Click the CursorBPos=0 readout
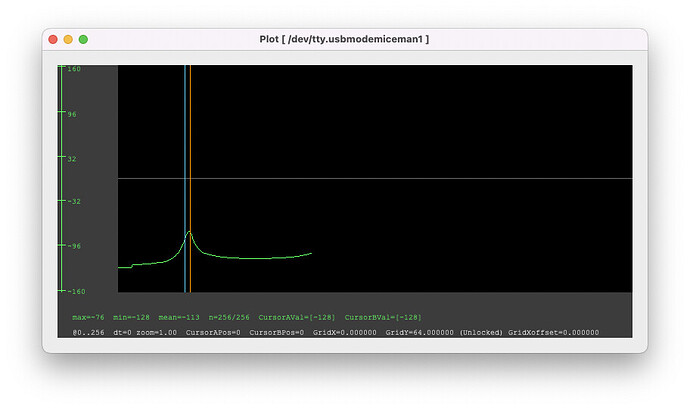This screenshot has width=690, height=408. point(276,333)
